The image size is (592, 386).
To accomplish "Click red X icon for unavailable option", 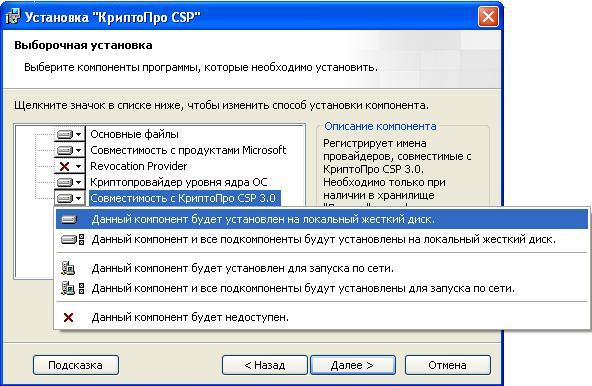I will (68, 317).
